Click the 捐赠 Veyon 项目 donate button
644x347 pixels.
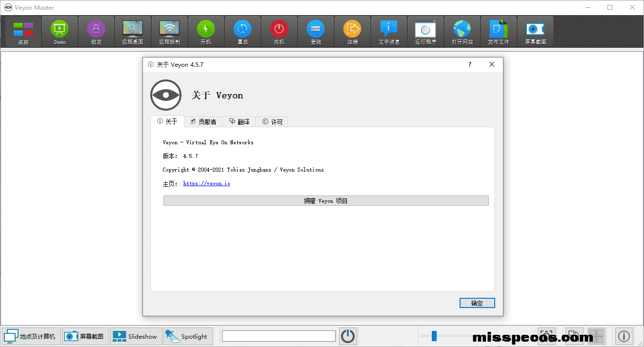pos(326,201)
